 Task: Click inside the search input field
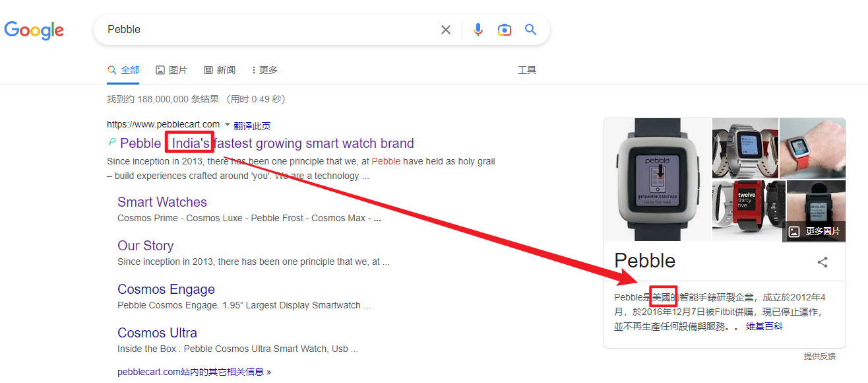264,29
